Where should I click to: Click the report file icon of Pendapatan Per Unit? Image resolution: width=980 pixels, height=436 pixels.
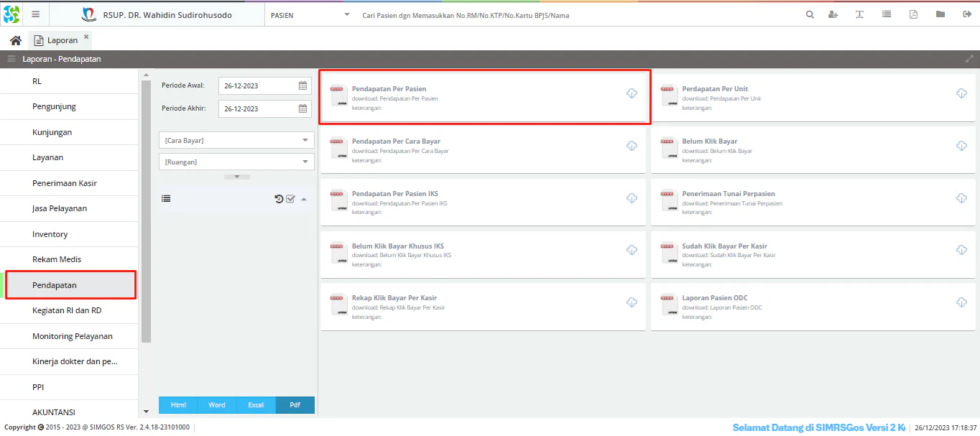(669, 97)
